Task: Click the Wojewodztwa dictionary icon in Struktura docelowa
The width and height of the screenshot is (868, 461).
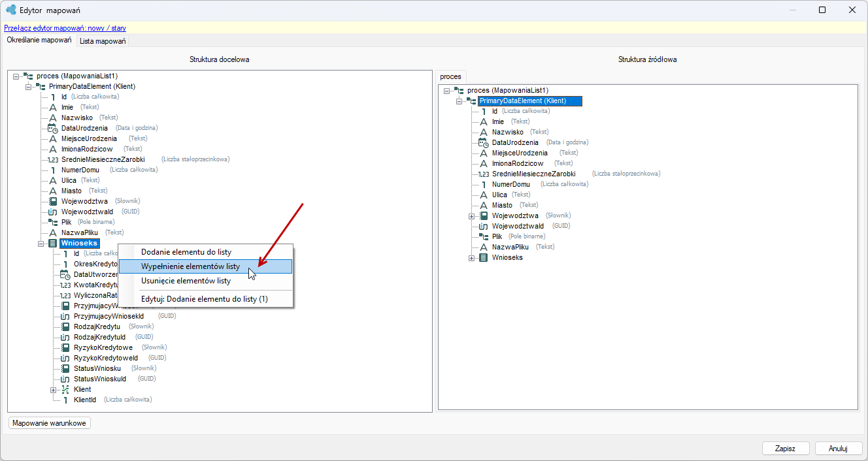Action: [54, 201]
